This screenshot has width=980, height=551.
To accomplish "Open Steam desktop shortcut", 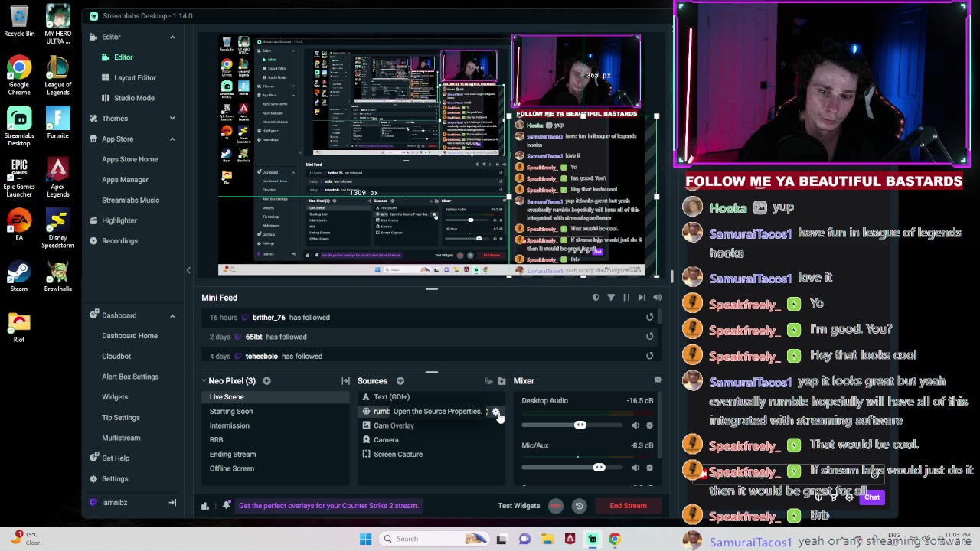I will click(x=19, y=277).
